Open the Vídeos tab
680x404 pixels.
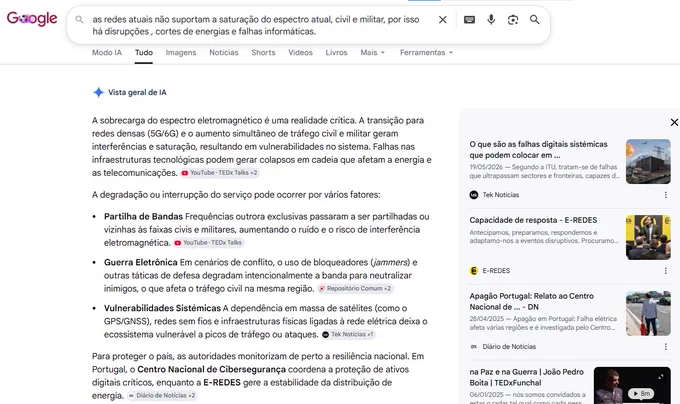[x=300, y=52]
